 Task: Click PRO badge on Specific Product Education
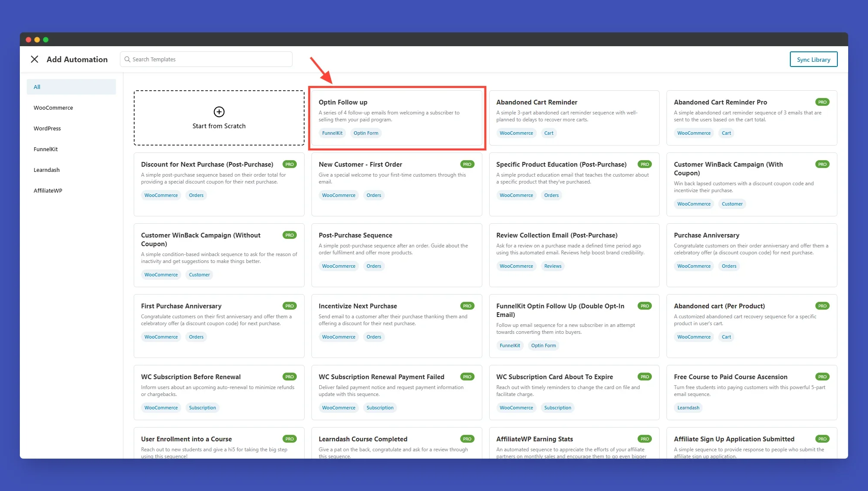[x=645, y=165]
